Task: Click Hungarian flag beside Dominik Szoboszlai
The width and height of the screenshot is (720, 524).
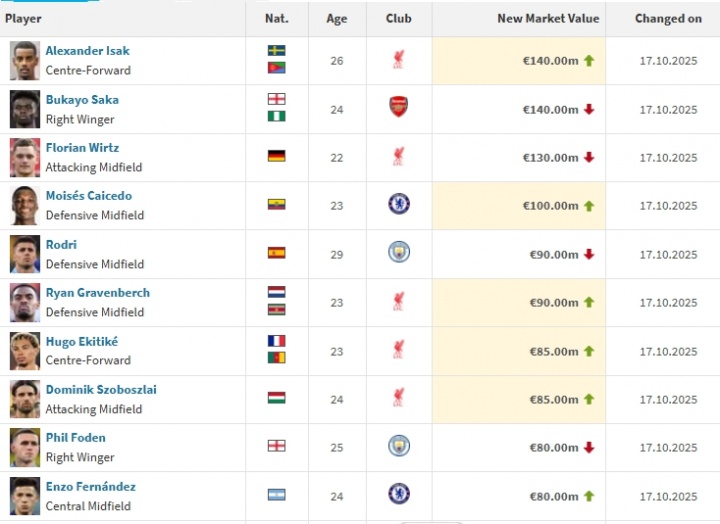Action: tap(277, 399)
